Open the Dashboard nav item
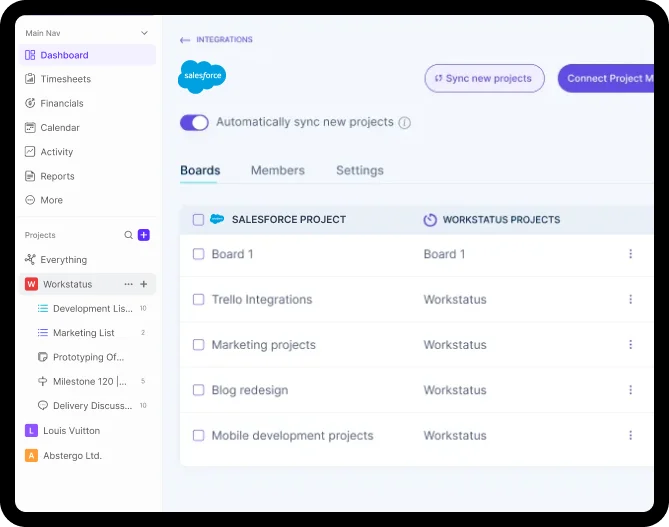Viewport: 669px width, 527px height. point(87,55)
